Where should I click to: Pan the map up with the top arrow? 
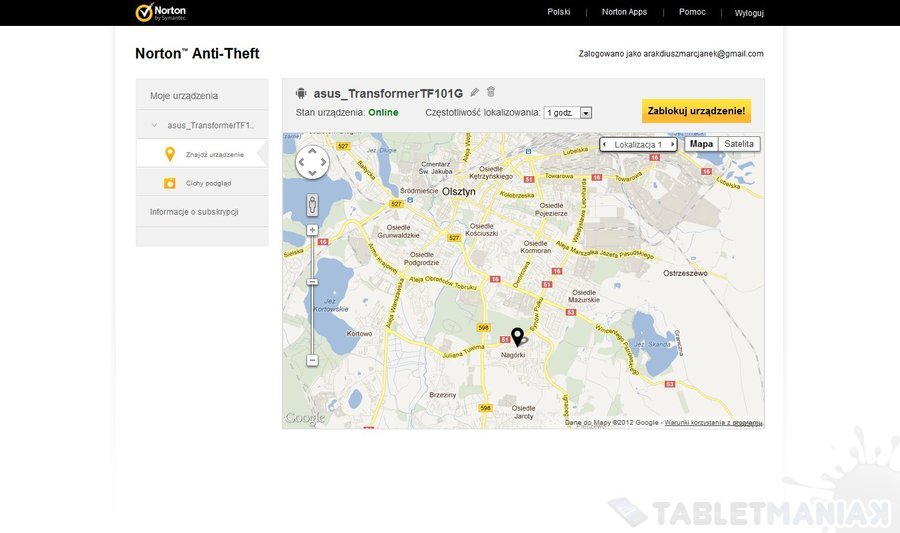point(312,151)
